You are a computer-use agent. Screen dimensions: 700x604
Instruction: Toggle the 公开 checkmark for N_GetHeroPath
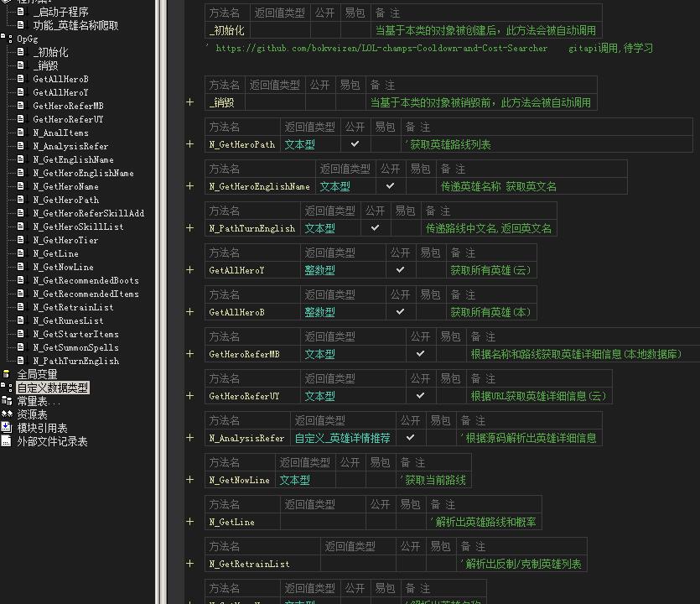click(x=355, y=144)
